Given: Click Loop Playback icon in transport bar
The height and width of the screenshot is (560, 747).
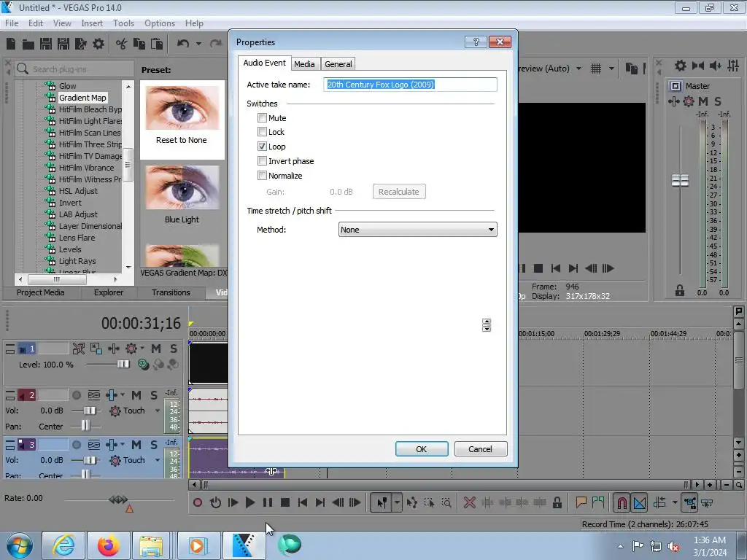Looking at the screenshot, I should [215, 502].
